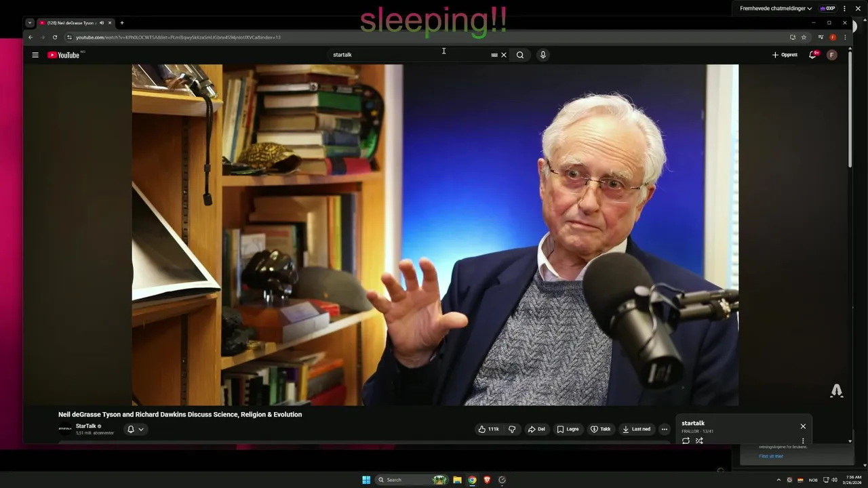This screenshot has height=488, width=868.
Task: Close the chat panel
Action: (858, 9)
